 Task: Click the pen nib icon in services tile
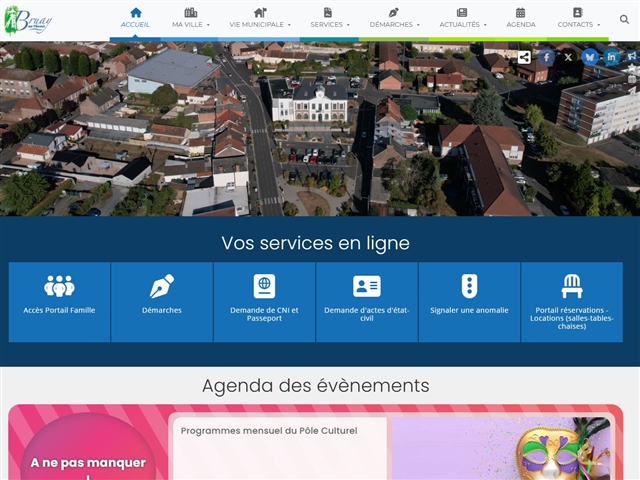pyautogui.click(x=162, y=286)
